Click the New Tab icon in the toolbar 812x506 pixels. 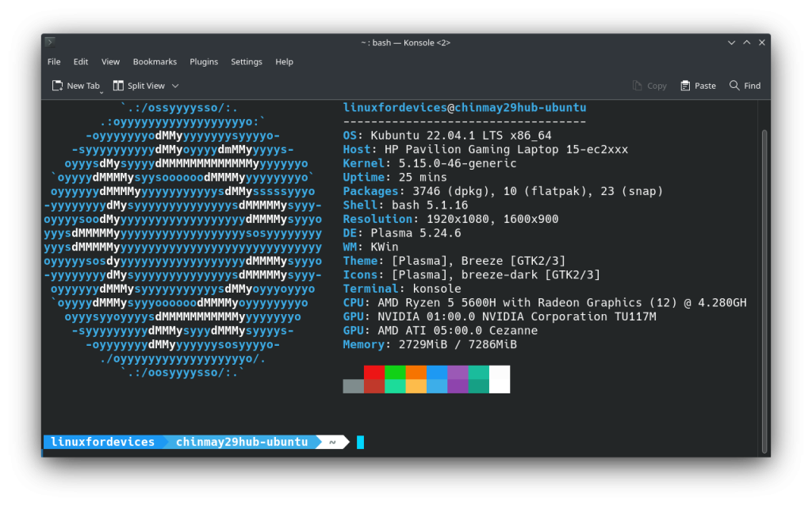pos(57,85)
